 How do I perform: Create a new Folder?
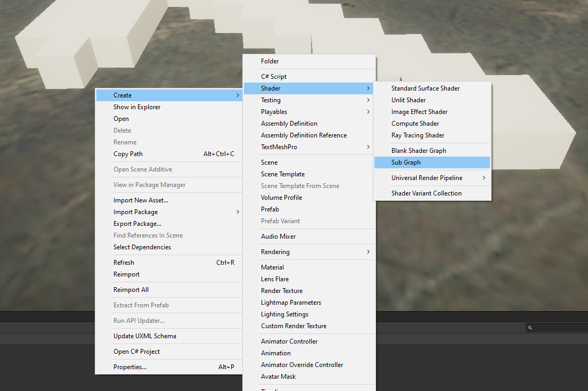pyautogui.click(x=270, y=61)
